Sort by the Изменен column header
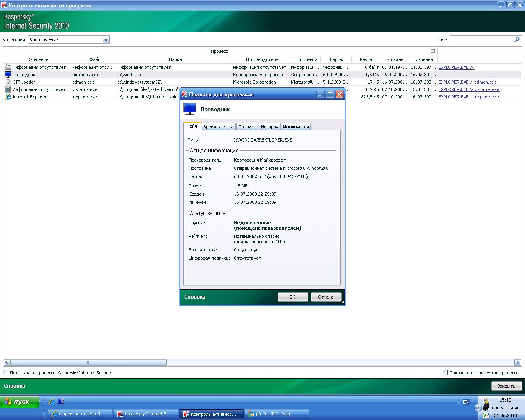Viewport: 525px width, 420px height. [x=423, y=59]
